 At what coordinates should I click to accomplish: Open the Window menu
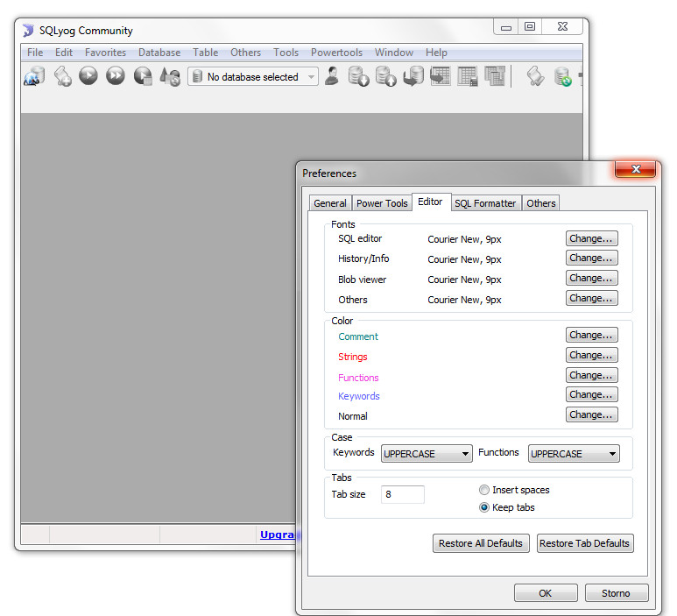pyautogui.click(x=394, y=53)
